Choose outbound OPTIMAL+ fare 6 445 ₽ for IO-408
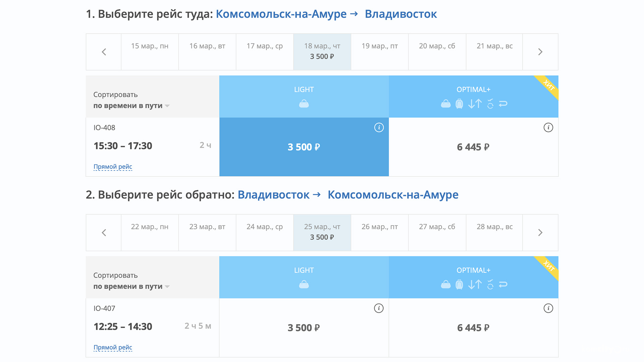The width and height of the screenshot is (644, 362). [x=473, y=147]
